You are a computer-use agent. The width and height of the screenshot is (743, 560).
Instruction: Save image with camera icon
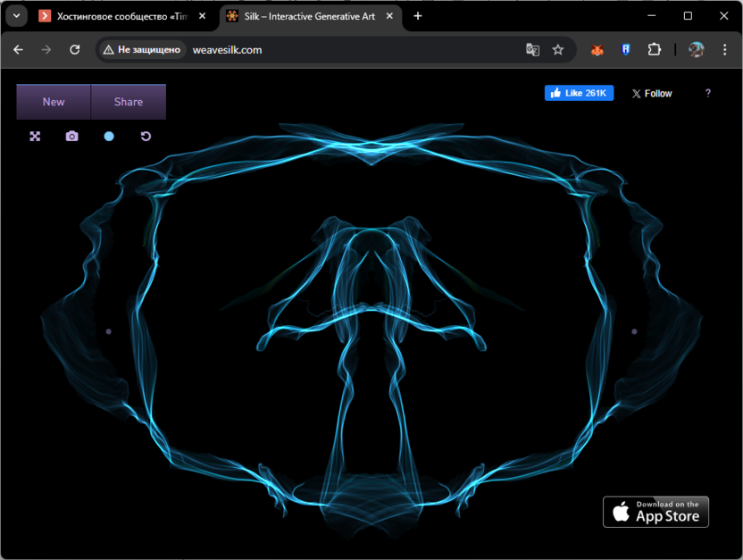72,137
